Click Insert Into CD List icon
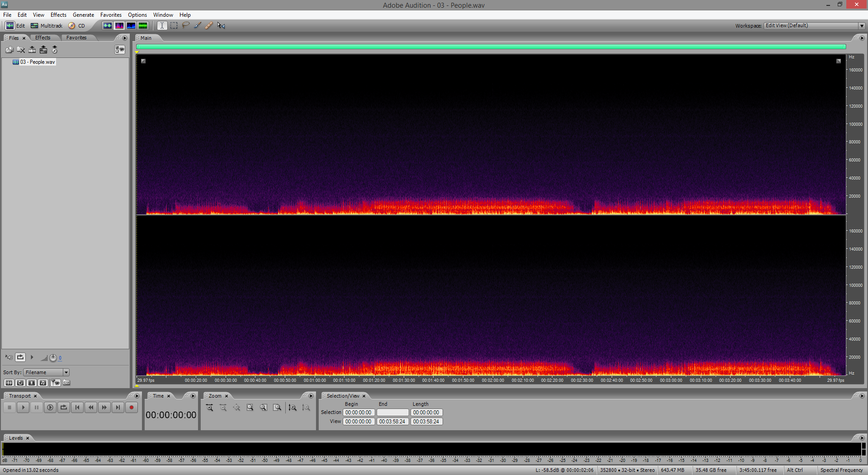 pyautogui.click(x=55, y=50)
